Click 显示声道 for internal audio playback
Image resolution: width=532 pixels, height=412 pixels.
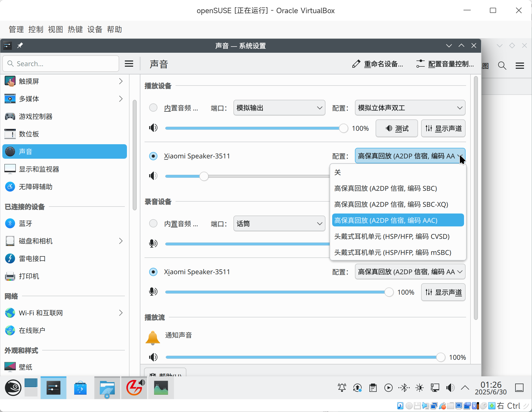click(443, 128)
